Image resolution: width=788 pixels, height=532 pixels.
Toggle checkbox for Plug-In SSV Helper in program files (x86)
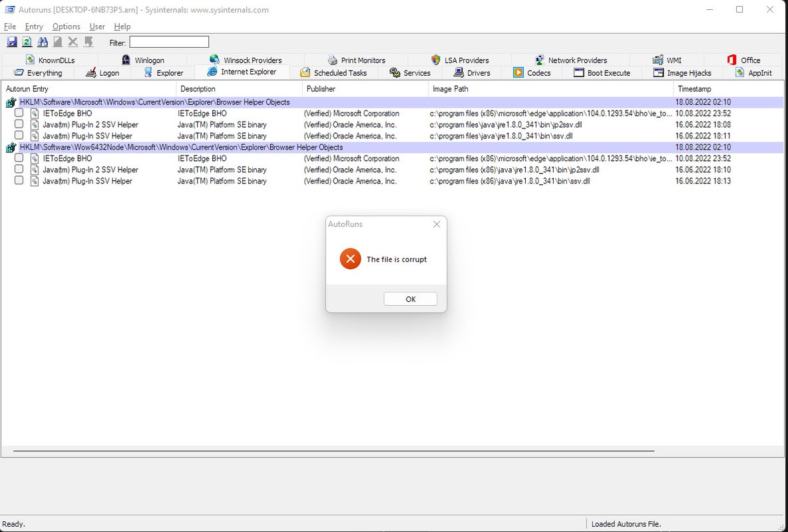(19, 180)
